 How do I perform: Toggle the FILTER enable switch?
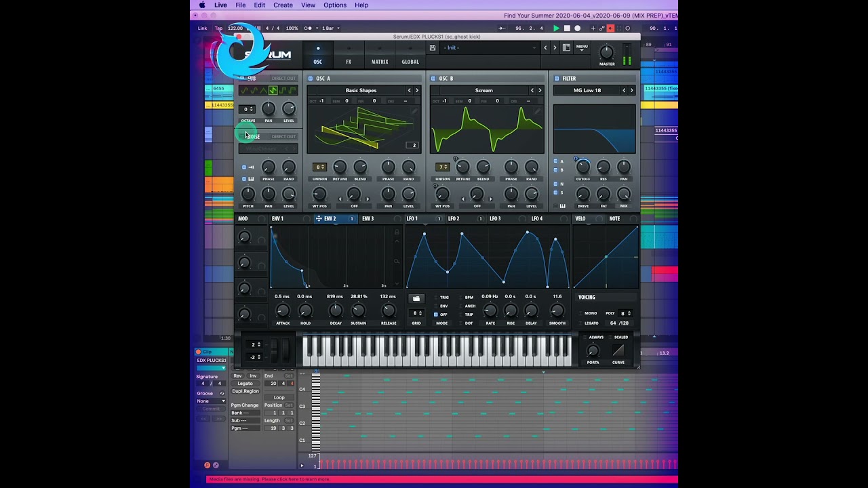(x=557, y=79)
